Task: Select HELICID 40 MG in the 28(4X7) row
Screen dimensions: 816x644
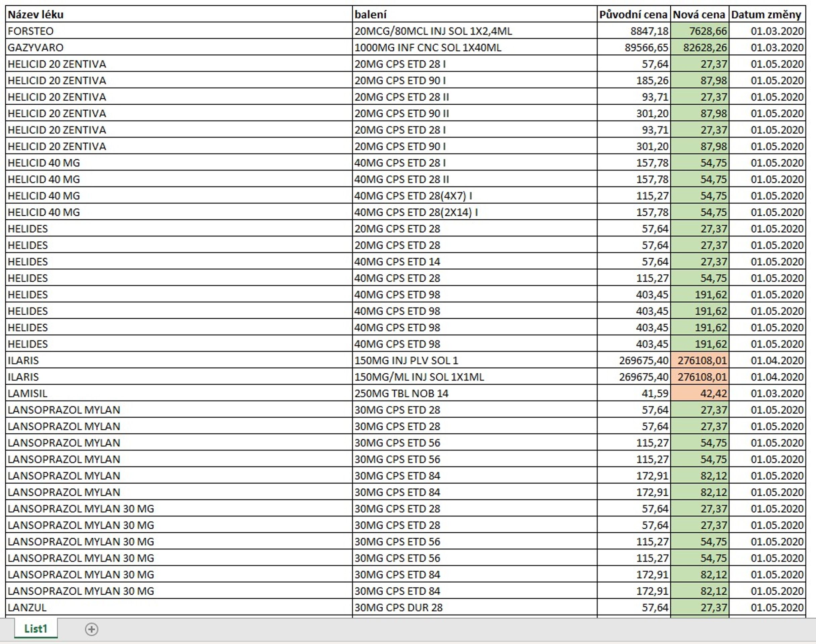Action: pyautogui.click(x=179, y=196)
